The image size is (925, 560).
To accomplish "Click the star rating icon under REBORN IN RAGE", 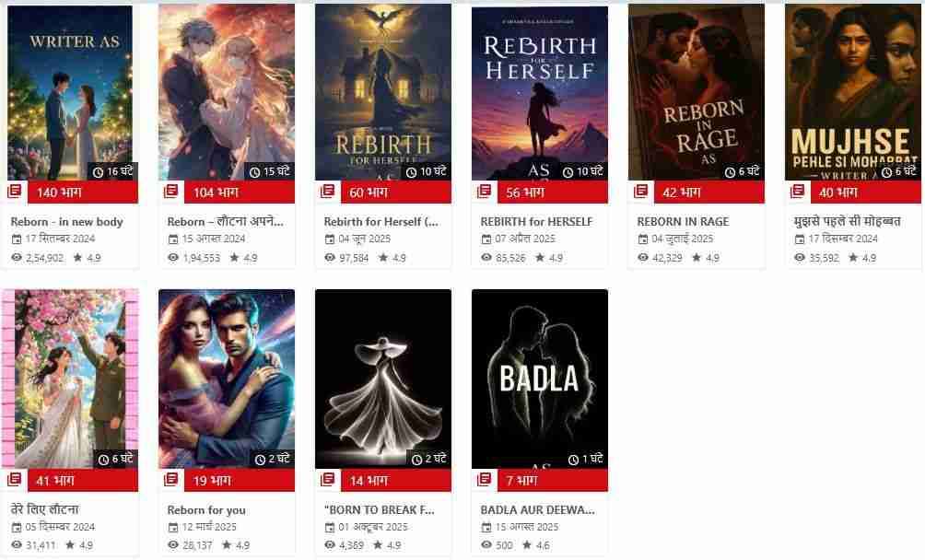I will point(697,258).
